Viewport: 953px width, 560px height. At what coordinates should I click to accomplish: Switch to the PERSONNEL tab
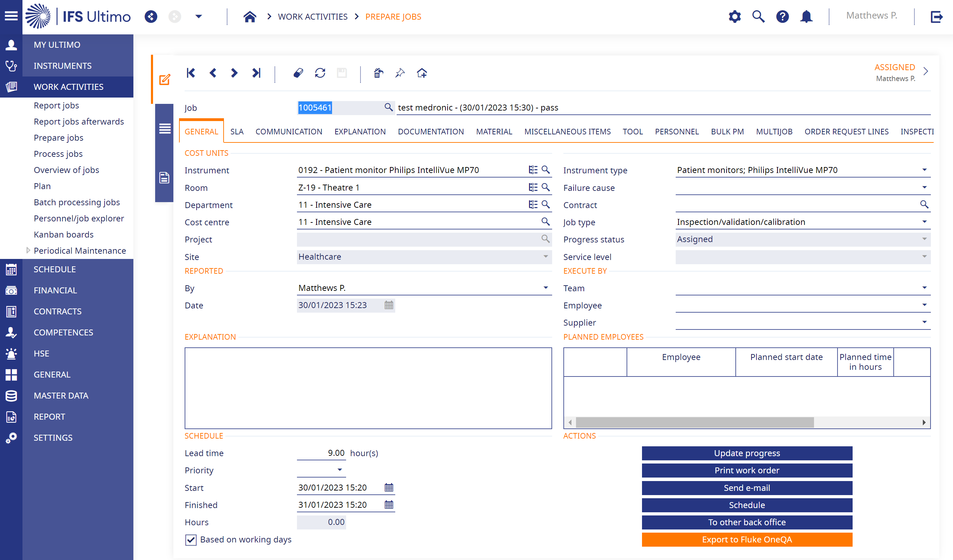[x=676, y=132]
